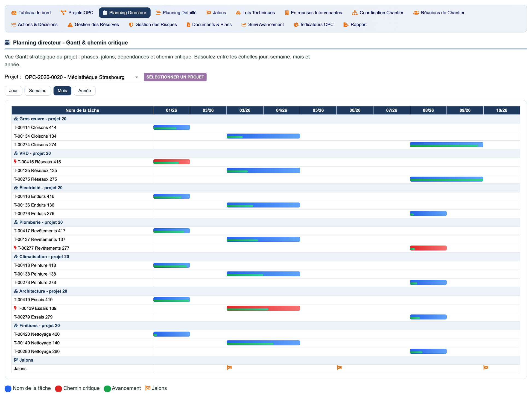Viewport: 532px width, 405px height.
Task: Go to the Indicateurs OPC tab
Action: click(x=314, y=25)
